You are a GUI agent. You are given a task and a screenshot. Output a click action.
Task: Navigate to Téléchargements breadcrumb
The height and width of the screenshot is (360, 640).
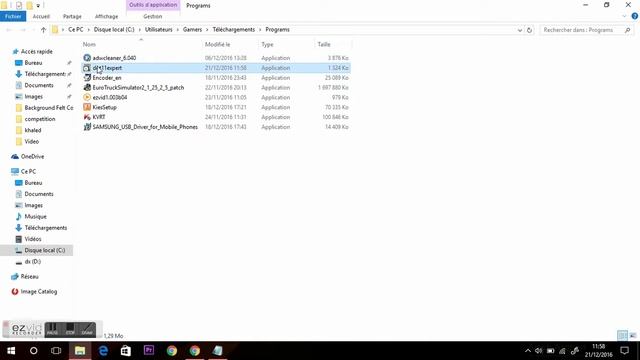(x=233, y=30)
